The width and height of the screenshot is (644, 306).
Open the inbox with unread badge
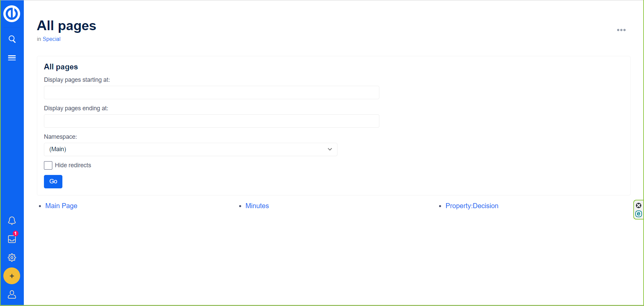pyautogui.click(x=12, y=239)
